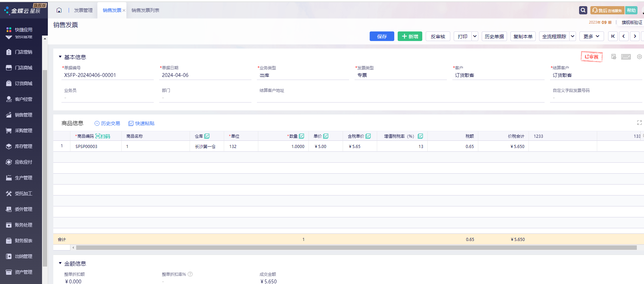Open the keyboard shortcuts icon

point(626,57)
